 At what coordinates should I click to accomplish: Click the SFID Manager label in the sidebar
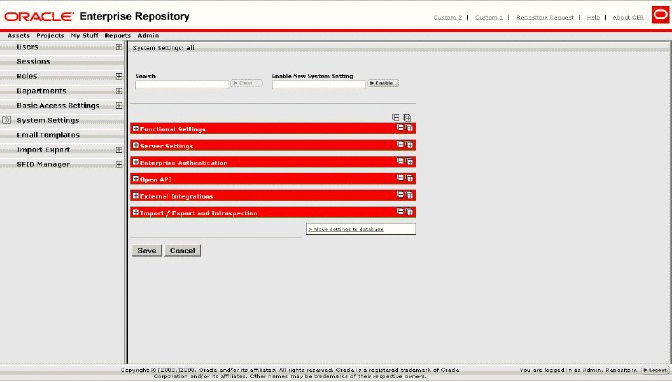point(43,164)
